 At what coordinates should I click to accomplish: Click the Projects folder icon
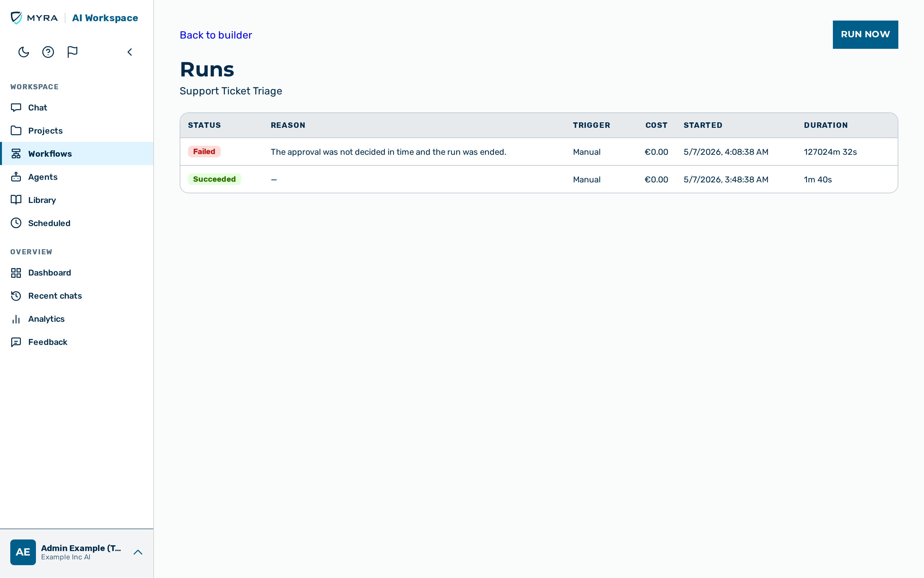pos(16,130)
